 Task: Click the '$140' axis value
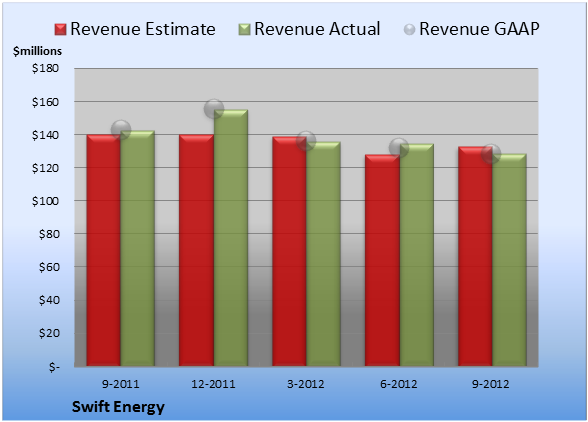point(45,135)
